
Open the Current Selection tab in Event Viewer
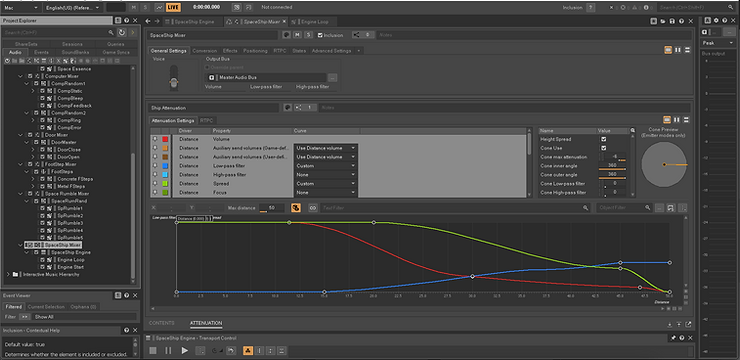coord(46,307)
